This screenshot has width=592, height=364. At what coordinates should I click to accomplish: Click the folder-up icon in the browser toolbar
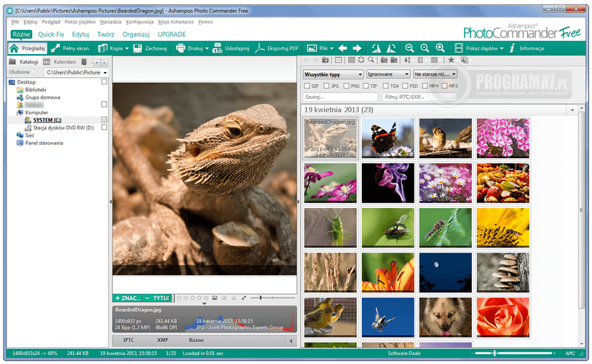[325, 60]
